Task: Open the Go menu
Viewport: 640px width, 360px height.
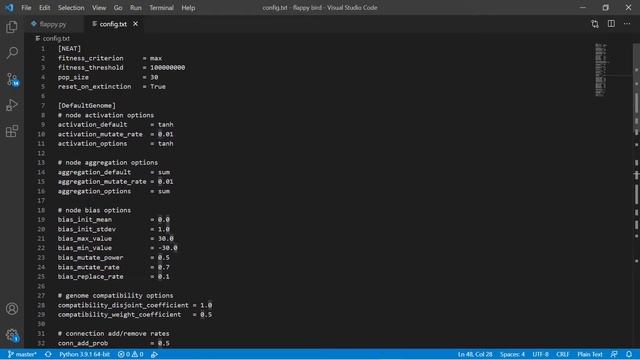Action: tap(118, 7)
